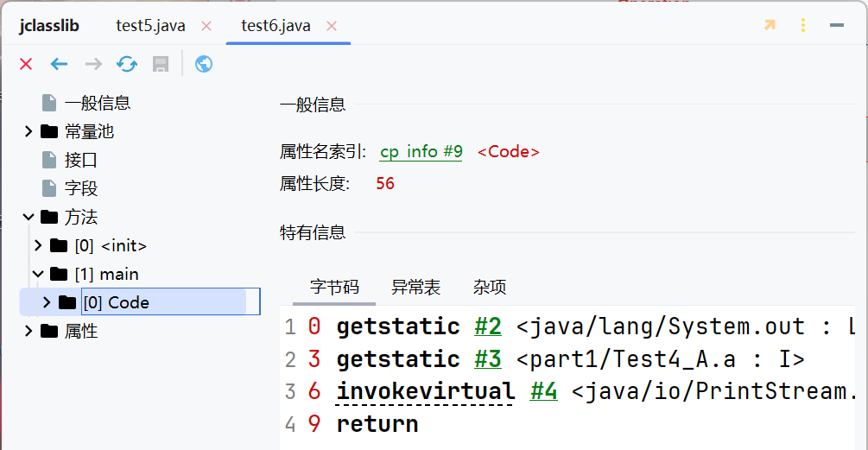Click the reload refresh icon

[127, 64]
